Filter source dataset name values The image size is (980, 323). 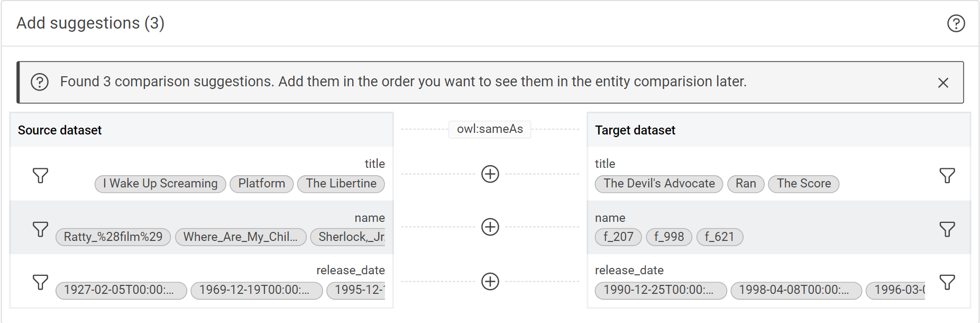pyautogui.click(x=41, y=229)
